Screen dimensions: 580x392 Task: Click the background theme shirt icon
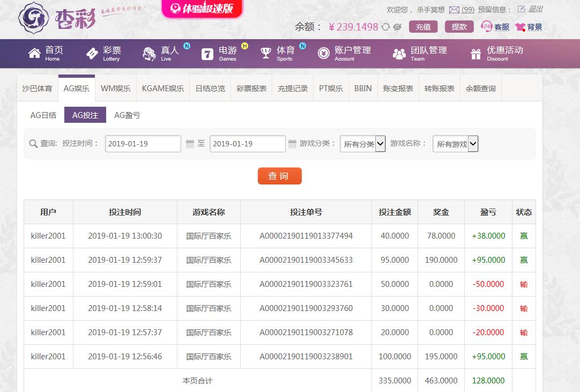[520, 27]
